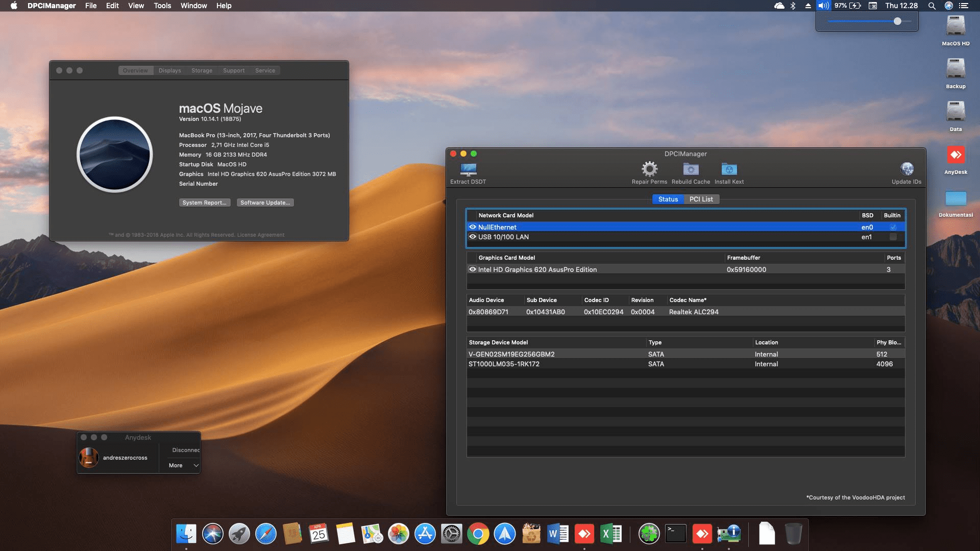The image size is (980, 551).
Task: Click the Software Update... button
Action: click(x=265, y=203)
